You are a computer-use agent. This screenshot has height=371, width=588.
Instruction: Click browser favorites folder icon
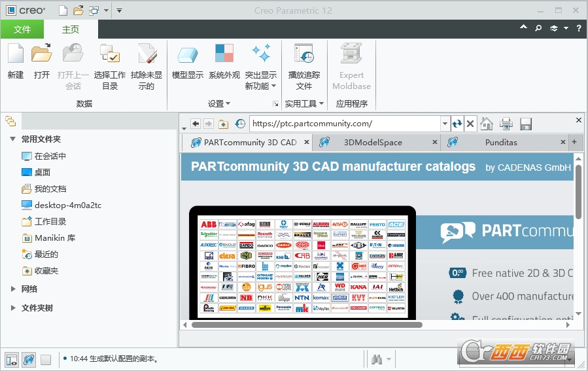(224, 124)
